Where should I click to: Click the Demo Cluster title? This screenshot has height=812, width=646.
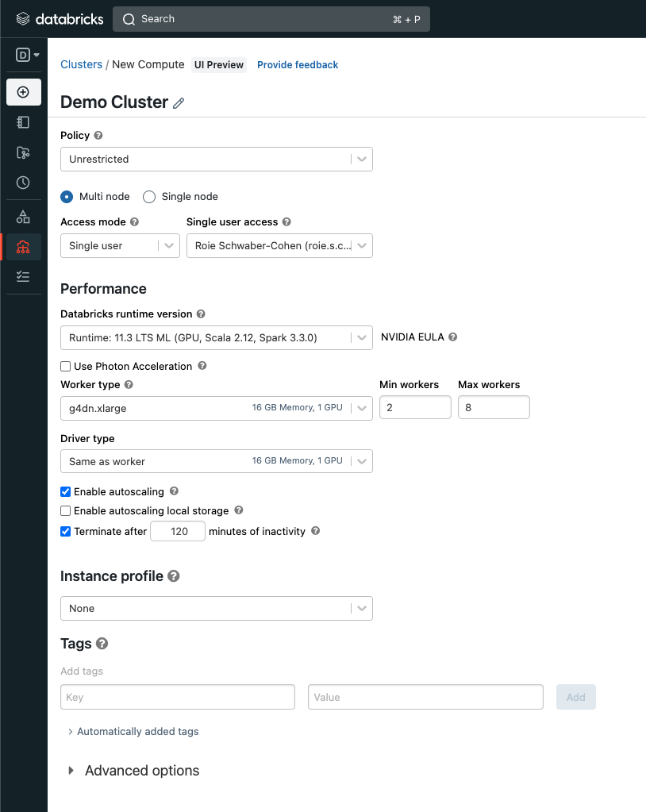[114, 102]
